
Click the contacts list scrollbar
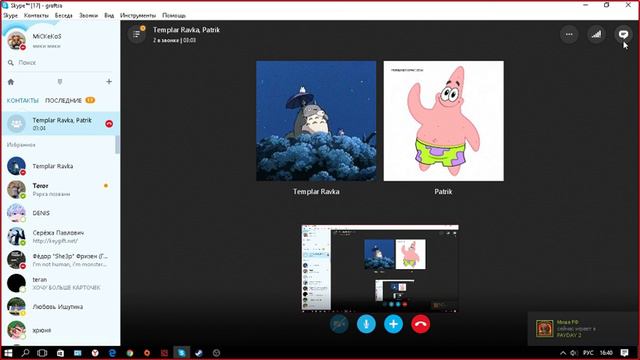(118, 145)
